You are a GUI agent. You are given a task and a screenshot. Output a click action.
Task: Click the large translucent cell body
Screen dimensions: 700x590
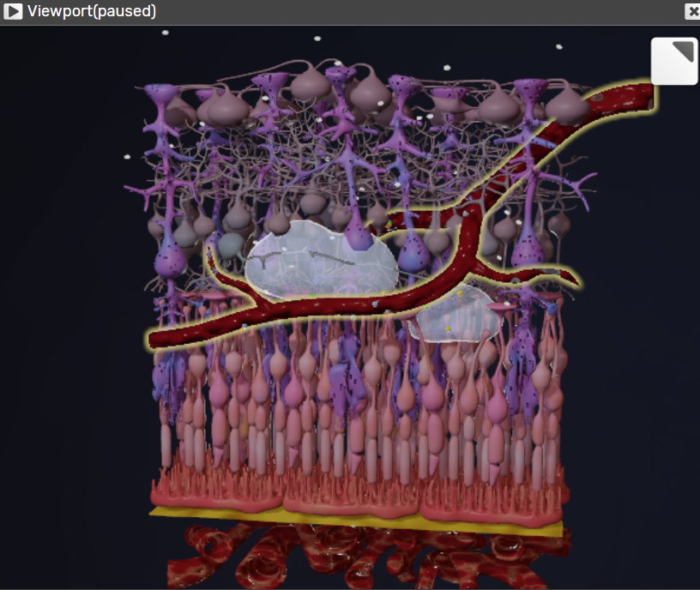tap(322, 260)
